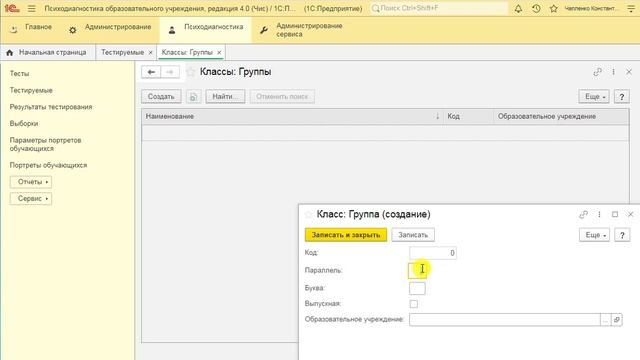Open the history clock icon

coord(536,8)
